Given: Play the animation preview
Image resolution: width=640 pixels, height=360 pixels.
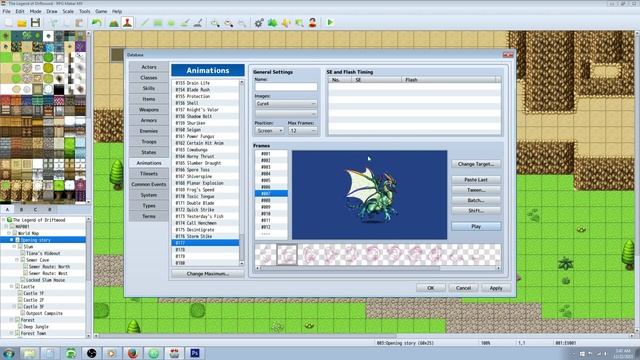Looking at the screenshot, I should click(476, 227).
